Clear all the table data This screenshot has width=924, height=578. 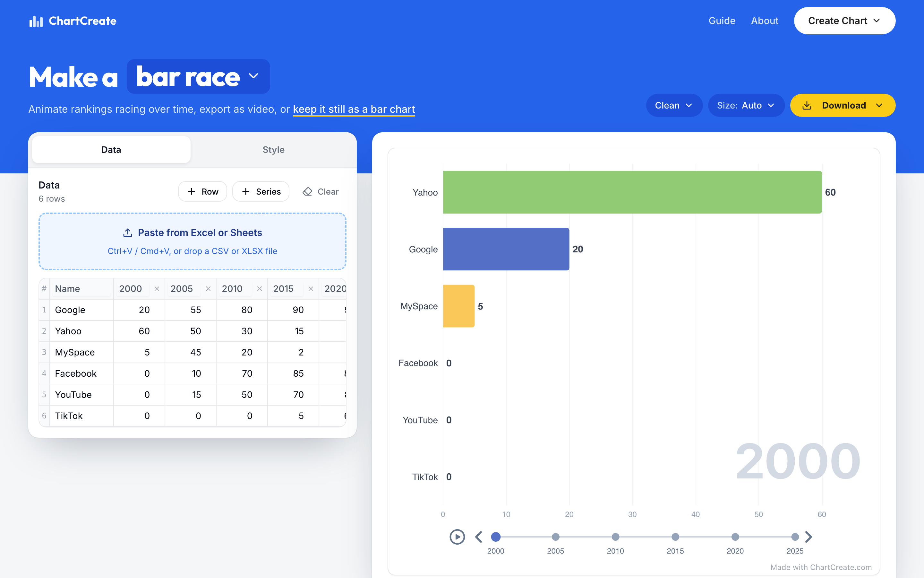(x=320, y=191)
